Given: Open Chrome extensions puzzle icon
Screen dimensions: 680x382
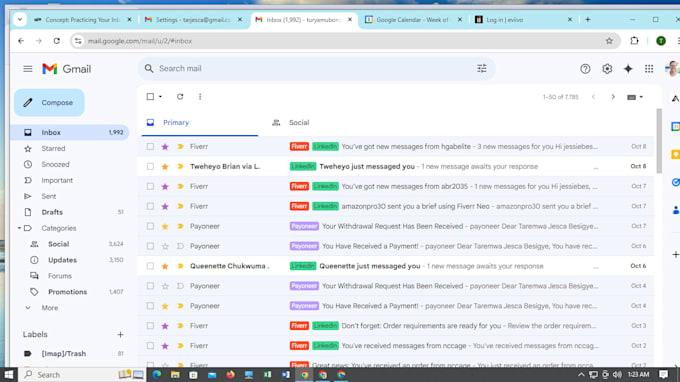Looking at the screenshot, I should coord(634,41).
